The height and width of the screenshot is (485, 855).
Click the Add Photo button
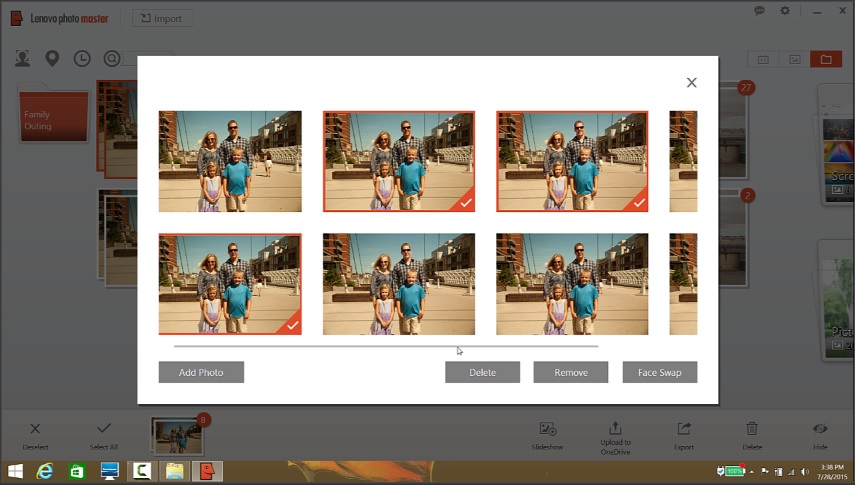(201, 372)
